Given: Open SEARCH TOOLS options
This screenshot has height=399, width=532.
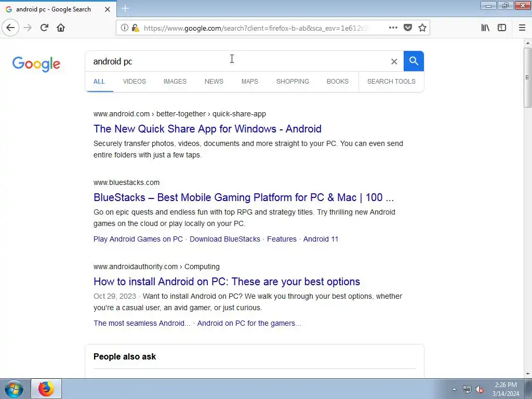Looking at the screenshot, I should coord(391,82).
